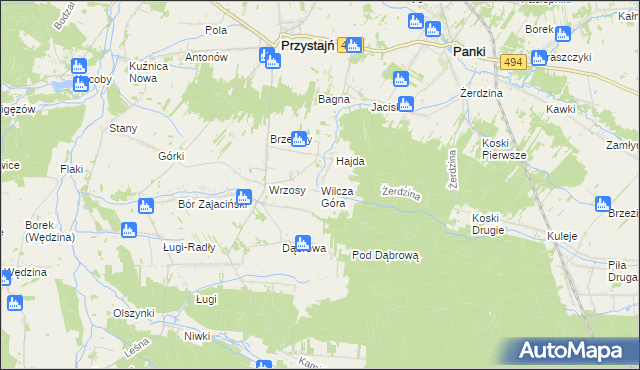Select the Panki town label
The height and width of the screenshot is (370, 640).
[x=469, y=51]
